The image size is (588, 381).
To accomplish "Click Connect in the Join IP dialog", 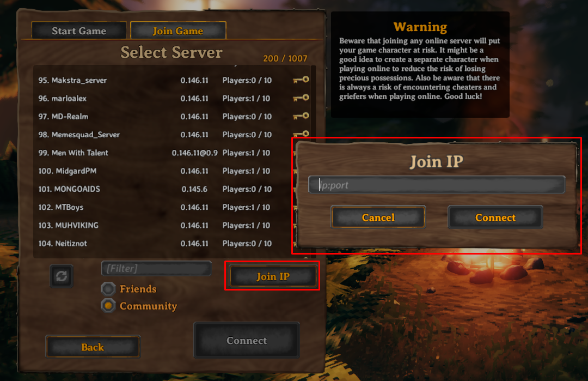I will click(495, 217).
